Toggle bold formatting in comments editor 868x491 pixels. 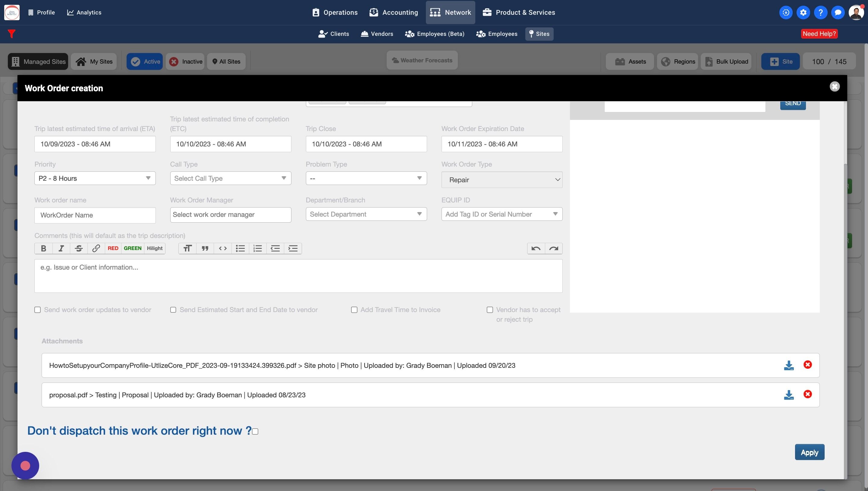(43, 249)
